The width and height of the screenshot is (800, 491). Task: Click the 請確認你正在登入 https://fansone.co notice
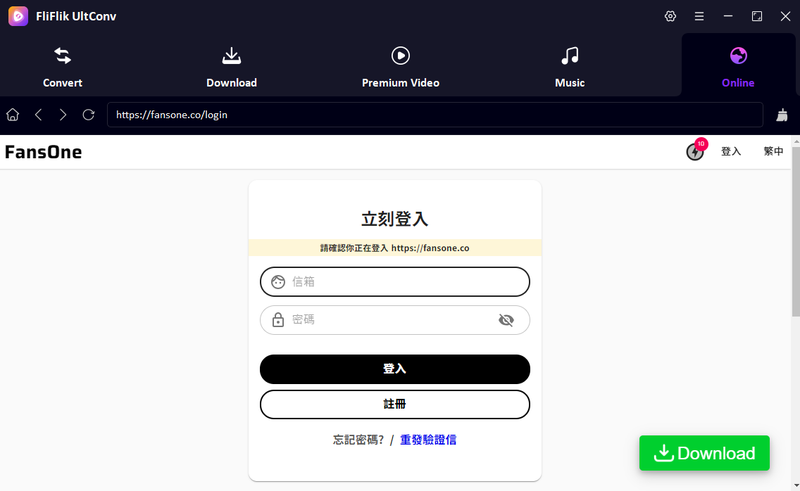click(x=395, y=248)
